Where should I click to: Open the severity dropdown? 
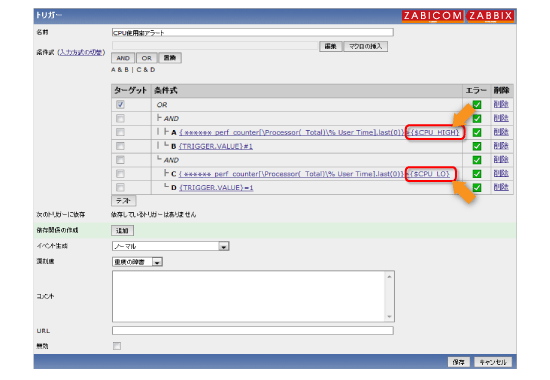(x=137, y=262)
